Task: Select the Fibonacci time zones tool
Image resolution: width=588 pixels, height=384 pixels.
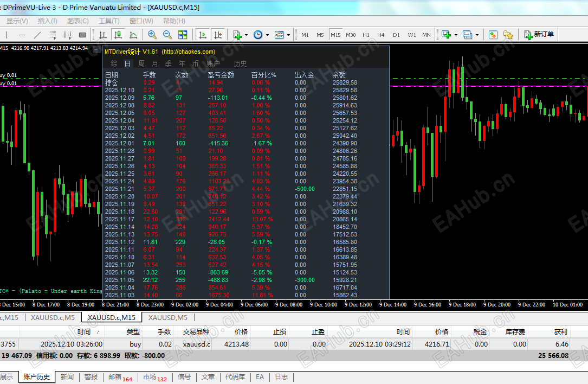Action: click(x=68, y=35)
